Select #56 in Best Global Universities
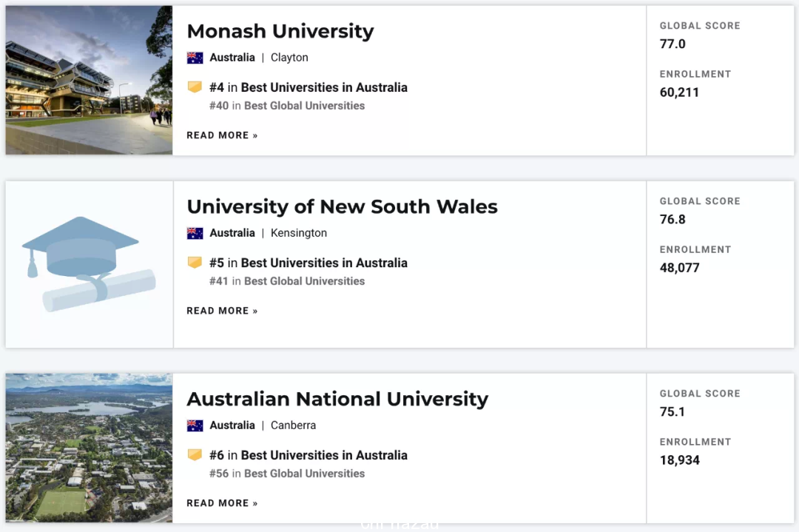Image resolution: width=799 pixels, height=532 pixels. [287, 474]
